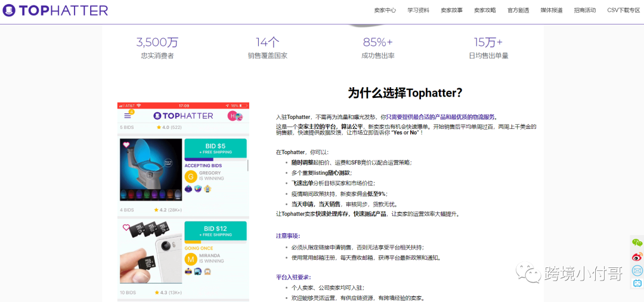
Task: Click the 为什么选择Tophatter? heading
Action: (x=405, y=93)
